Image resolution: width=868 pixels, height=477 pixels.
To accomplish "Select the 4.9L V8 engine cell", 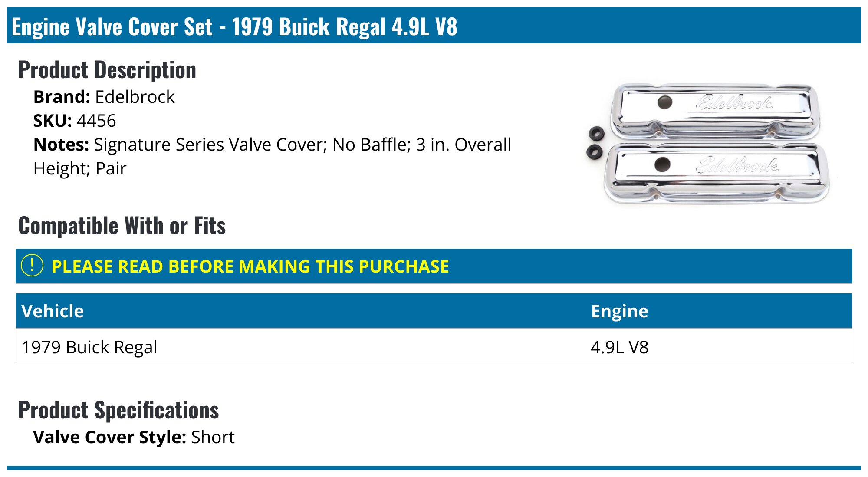I will click(x=619, y=347).
